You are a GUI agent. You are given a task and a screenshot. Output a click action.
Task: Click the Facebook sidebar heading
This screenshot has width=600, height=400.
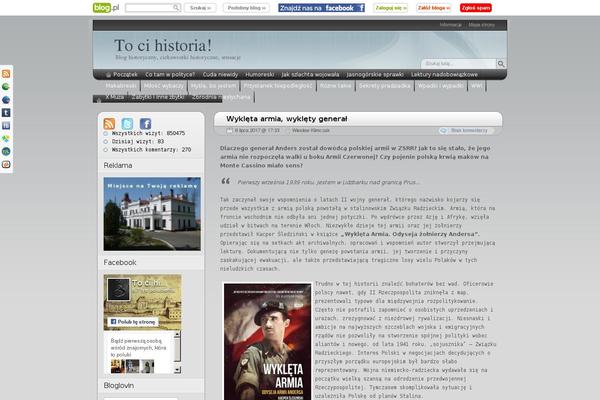(x=120, y=263)
